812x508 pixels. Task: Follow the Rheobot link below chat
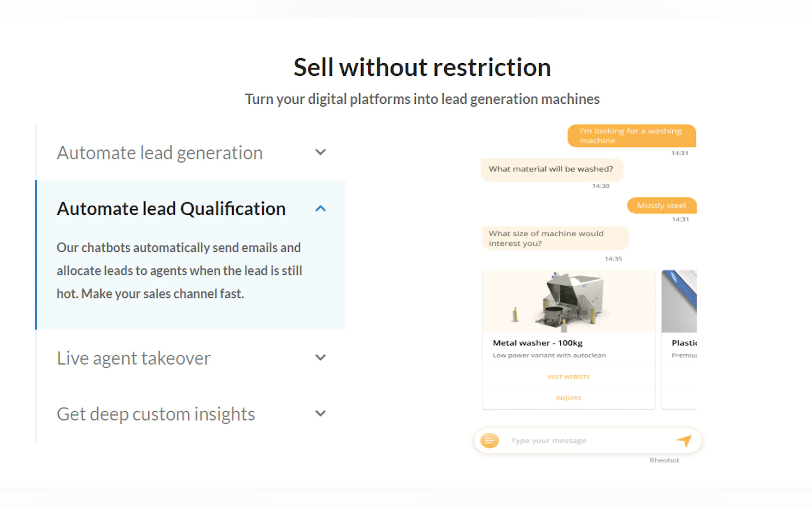[664, 460]
